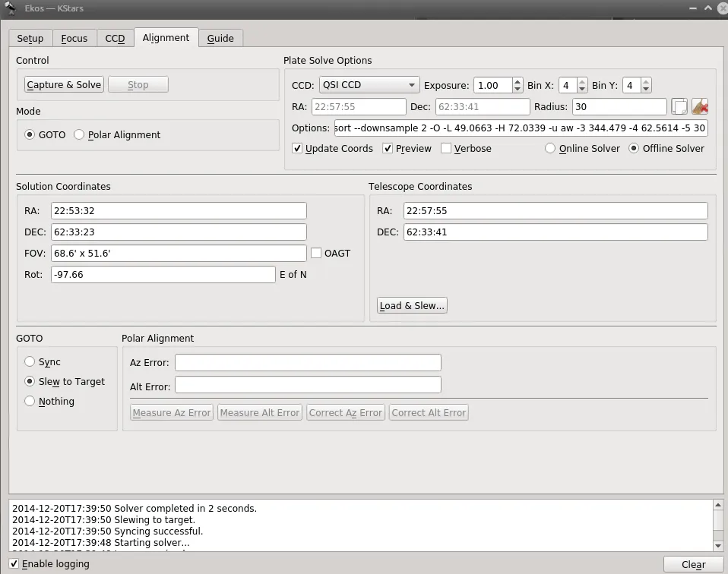Open the CCD dropdown showing QSI CCD
This screenshot has width=728, height=574.
(369, 85)
